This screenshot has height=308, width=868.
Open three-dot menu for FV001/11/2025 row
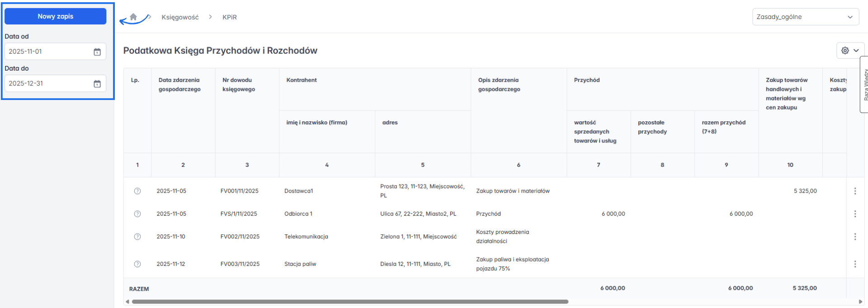coord(855,191)
